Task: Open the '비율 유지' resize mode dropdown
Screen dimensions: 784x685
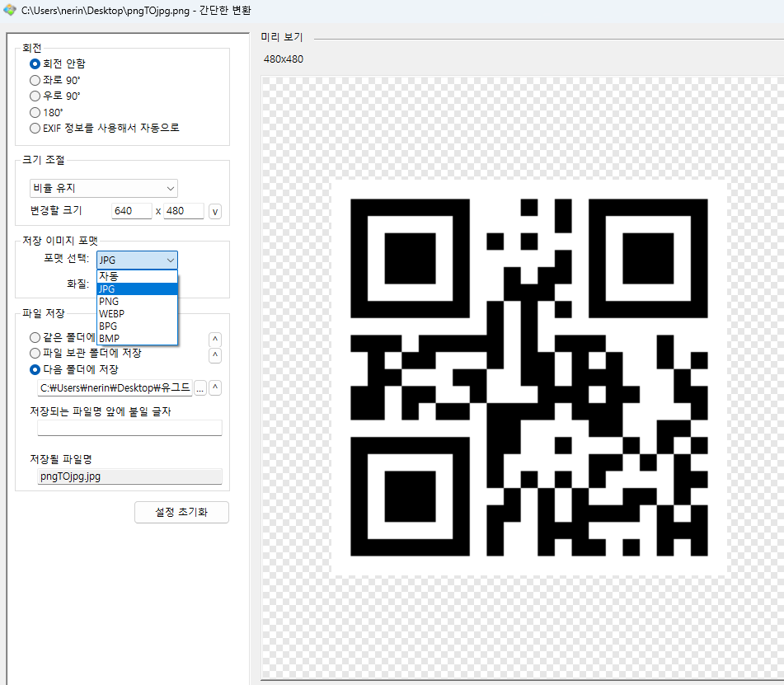Action: pyautogui.click(x=104, y=189)
